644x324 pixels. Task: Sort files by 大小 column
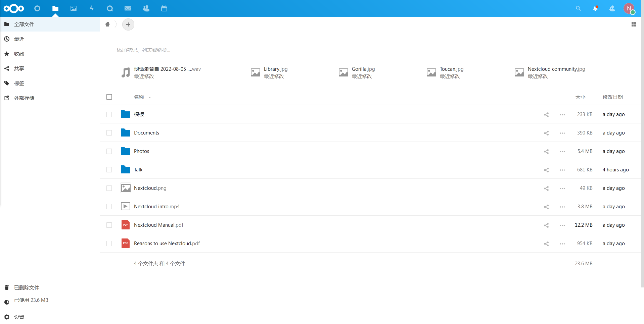coord(580,97)
